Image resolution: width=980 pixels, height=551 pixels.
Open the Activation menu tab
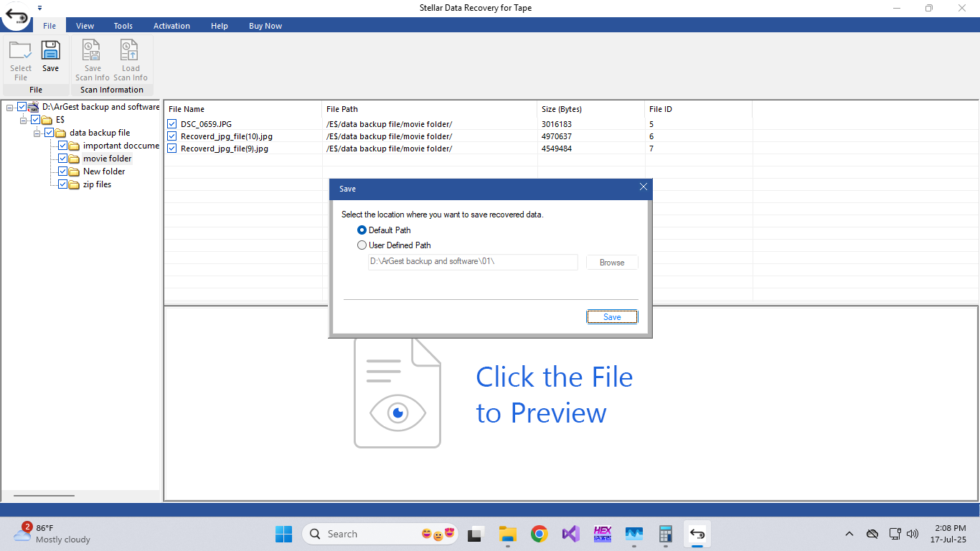click(x=171, y=26)
